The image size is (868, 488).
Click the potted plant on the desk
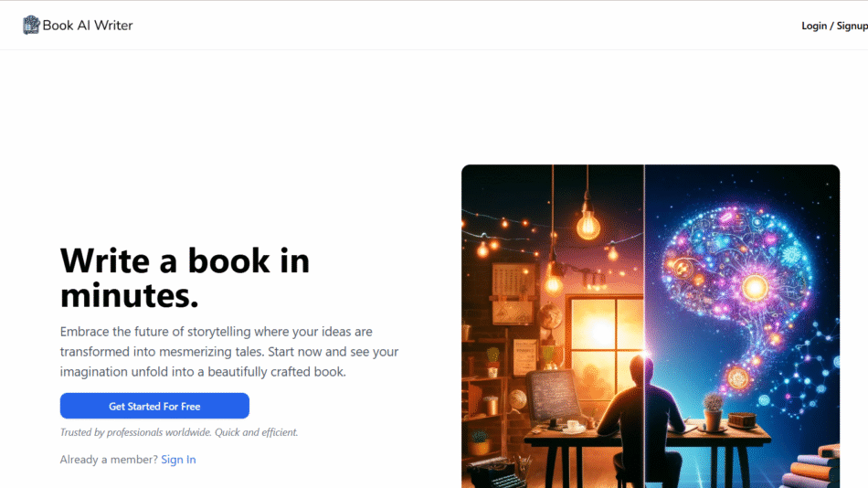click(713, 413)
